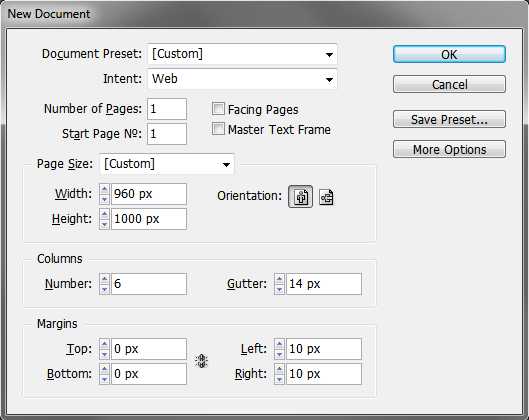529x420 pixels.
Task: Check the Master Text Frame option
Action: click(218, 129)
